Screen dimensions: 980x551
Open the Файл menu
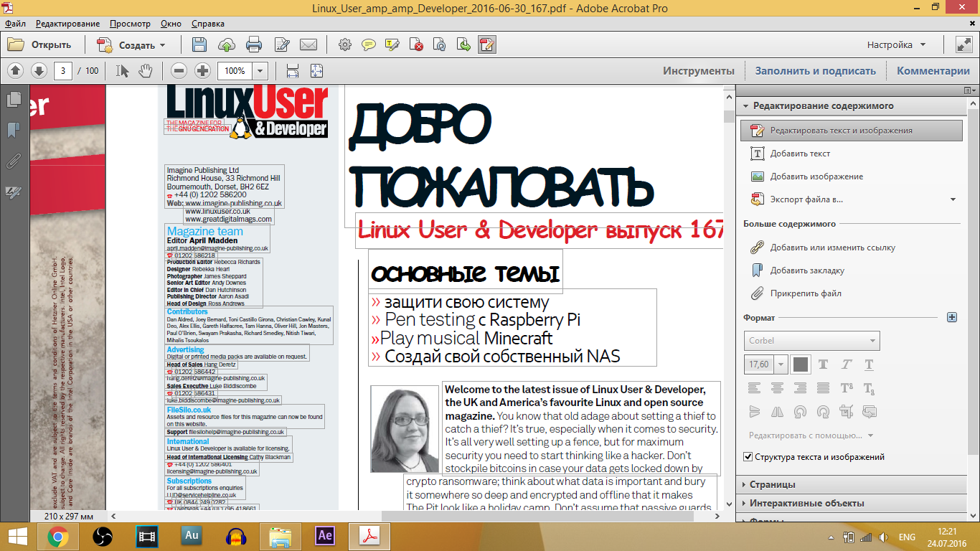click(15, 24)
